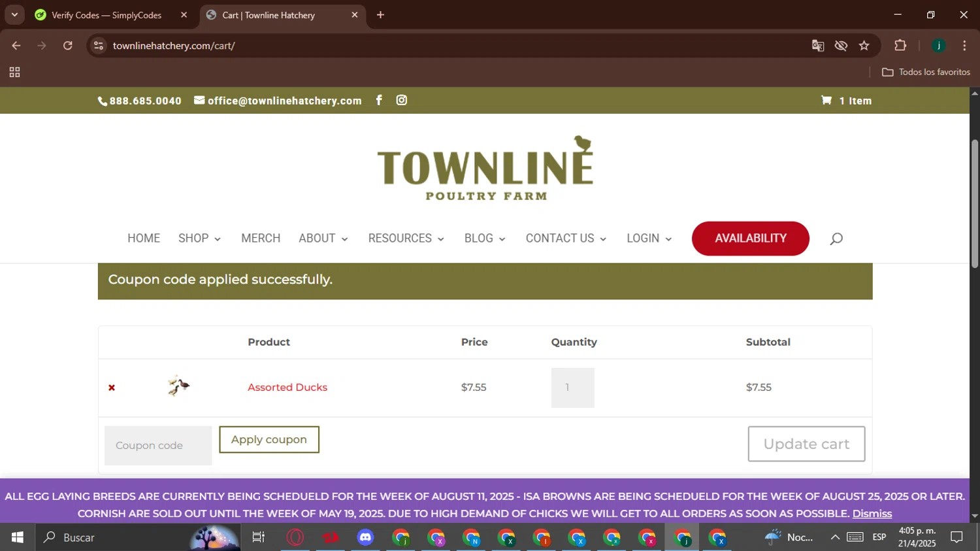This screenshot has width=980, height=551.
Task: Open Todos los favoritos bookmarks folder
Action: point(926,72)
